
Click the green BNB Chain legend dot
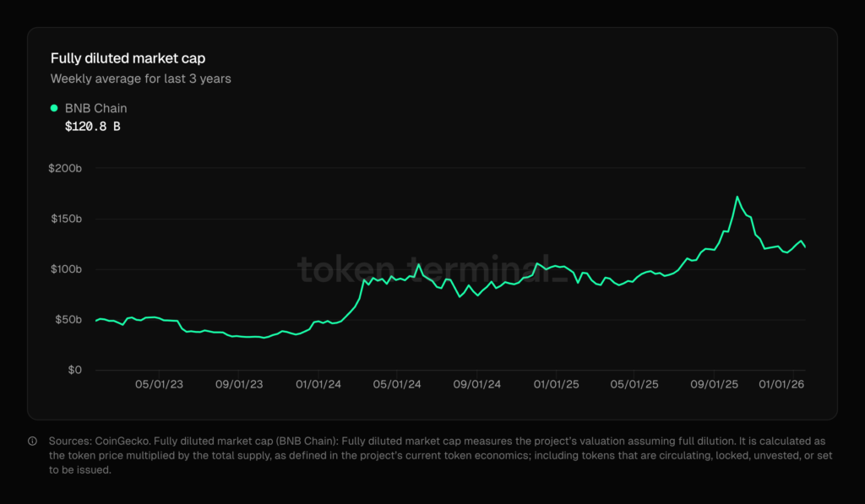pos(55,108)
